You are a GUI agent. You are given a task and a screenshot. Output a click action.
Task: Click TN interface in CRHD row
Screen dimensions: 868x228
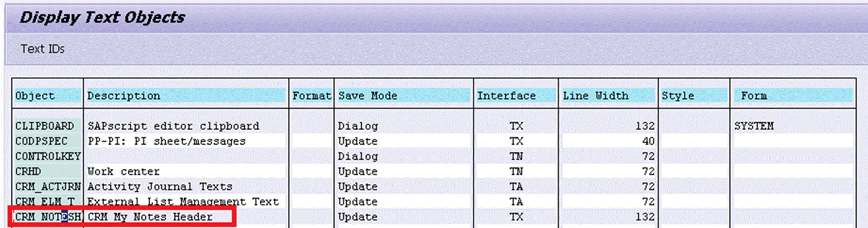coord(516,171)
